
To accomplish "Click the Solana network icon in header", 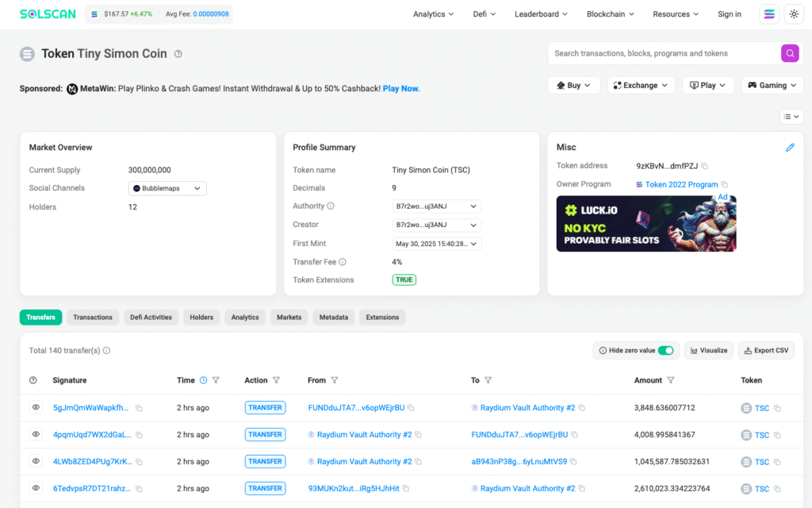I will [768, 14].
